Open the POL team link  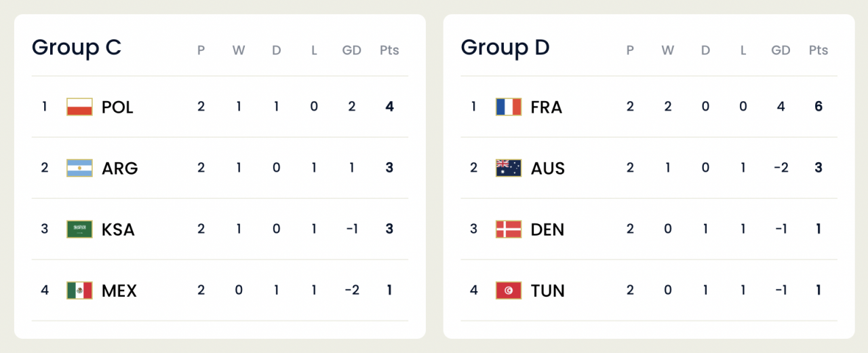point(117,107)
